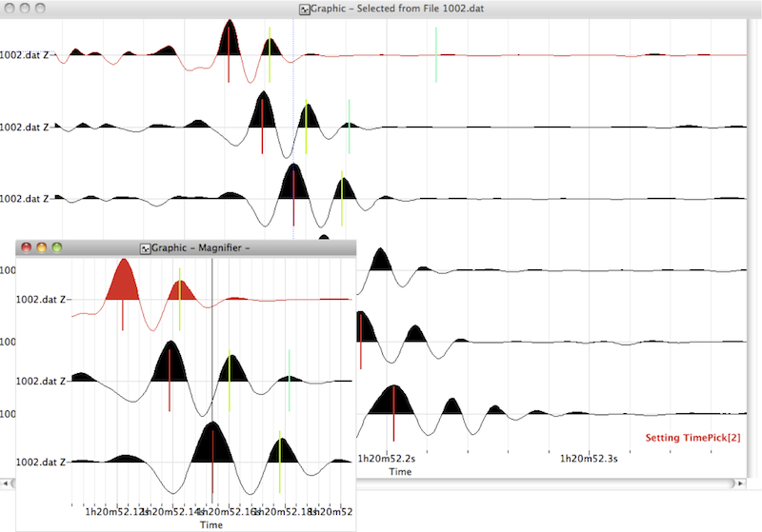
Task: Click the 1h20m52.2s time axis label
Action: [387, 459]
